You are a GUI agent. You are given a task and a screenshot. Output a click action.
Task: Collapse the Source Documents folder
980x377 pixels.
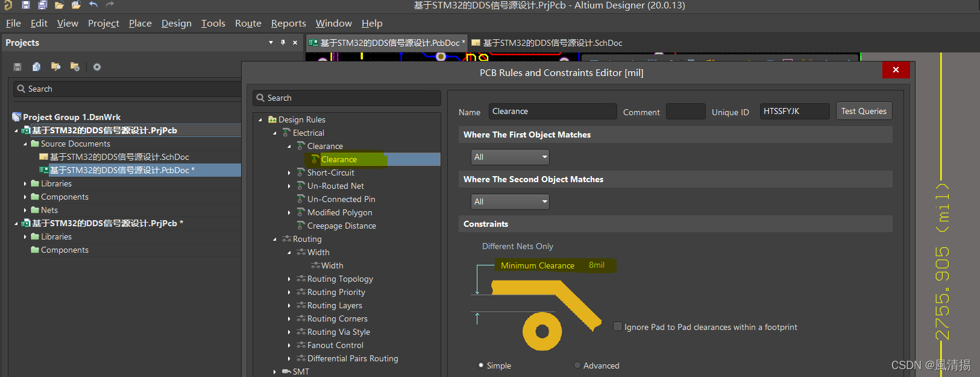click(x=25, y=144)
